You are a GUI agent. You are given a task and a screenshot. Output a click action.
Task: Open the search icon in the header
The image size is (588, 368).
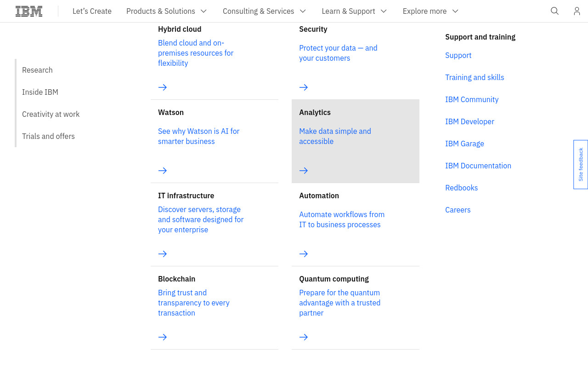tap(555, 11)
